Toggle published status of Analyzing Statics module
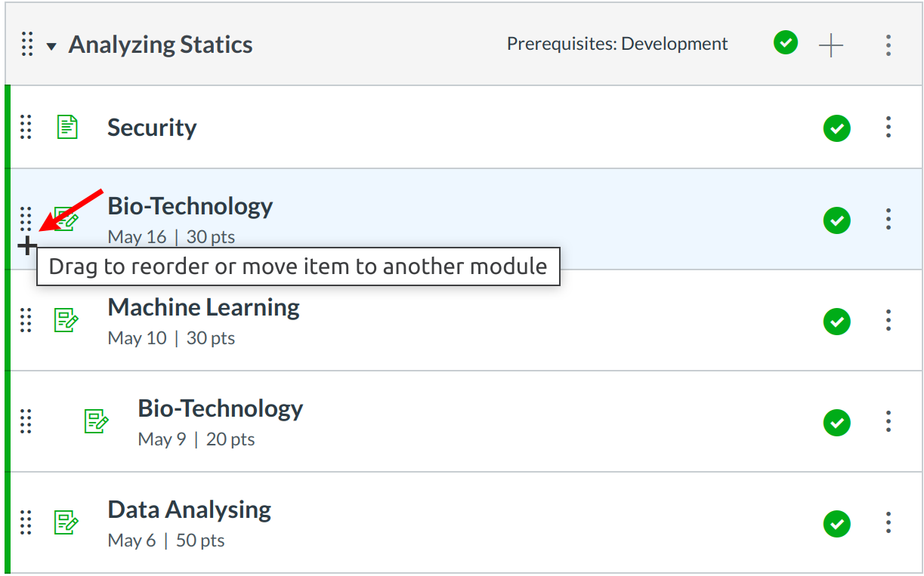This screenshot has width=924, height=576. tap(786, 44)
